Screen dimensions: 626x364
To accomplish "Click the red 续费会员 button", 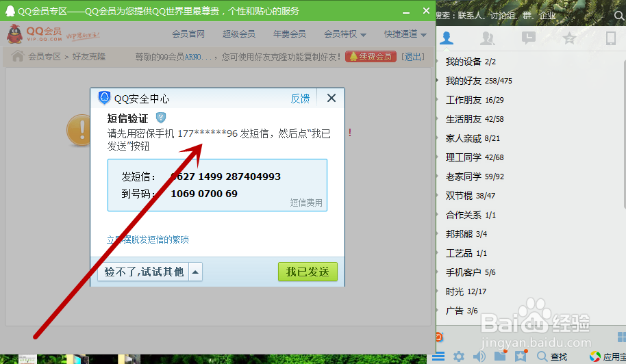I will (371, 57).
